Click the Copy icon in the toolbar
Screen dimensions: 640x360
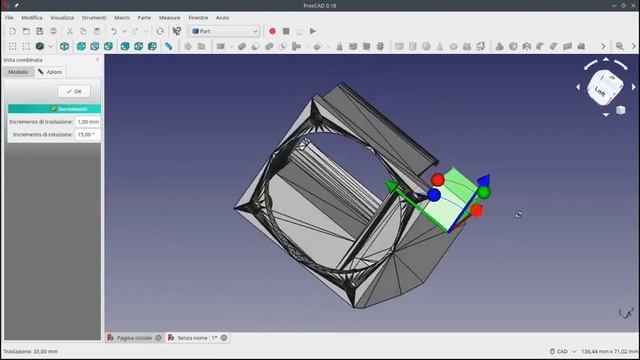(83, 31)
